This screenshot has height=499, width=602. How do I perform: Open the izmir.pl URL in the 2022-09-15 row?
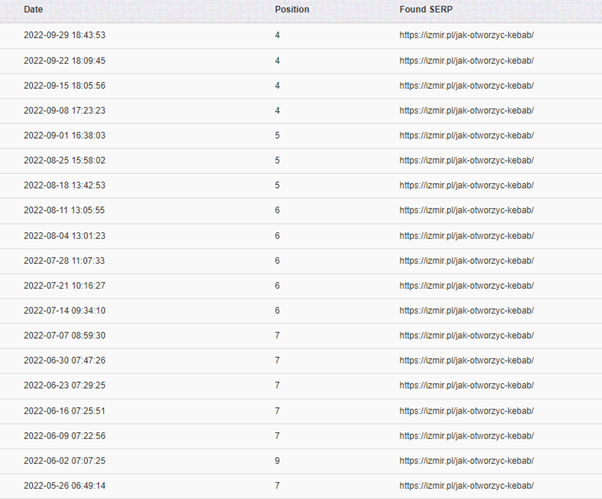(466, 86)
